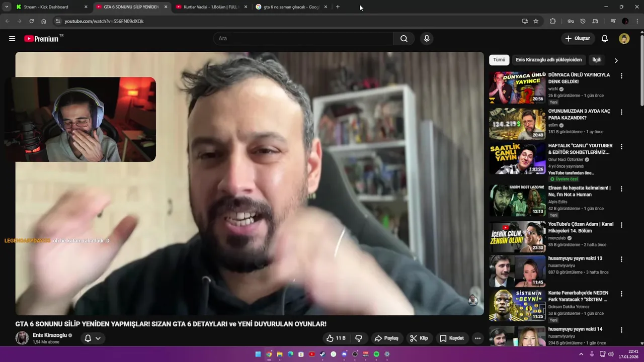
Task: Open options for the at0m video
Action: click(x=621, y=112)
